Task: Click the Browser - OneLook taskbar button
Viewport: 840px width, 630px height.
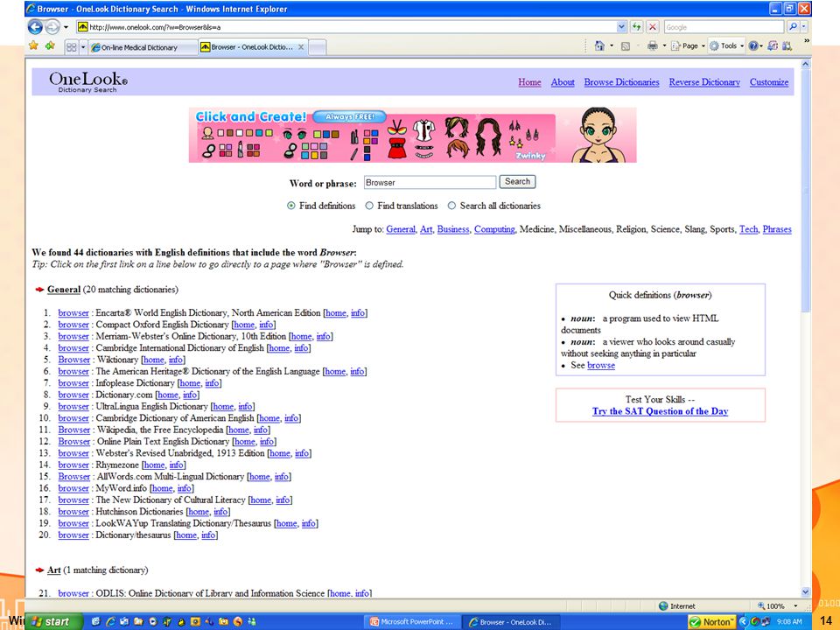Action: 510,622
